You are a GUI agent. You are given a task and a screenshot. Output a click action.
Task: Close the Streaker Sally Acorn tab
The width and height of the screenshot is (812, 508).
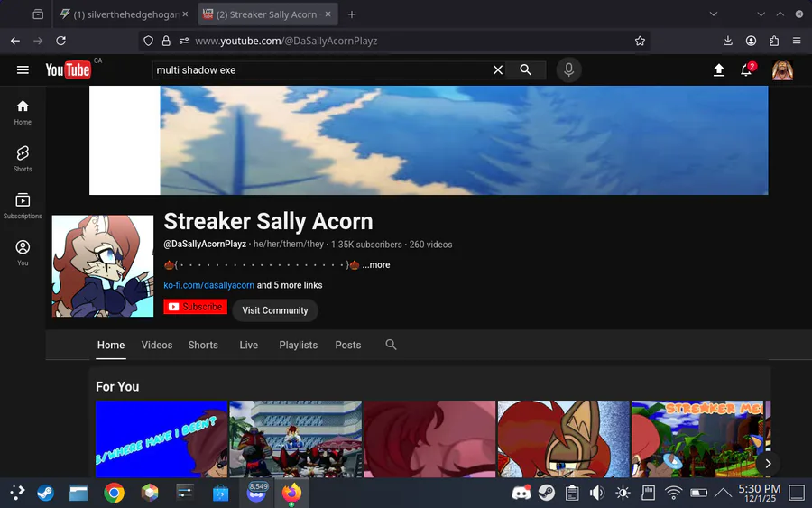328,14
